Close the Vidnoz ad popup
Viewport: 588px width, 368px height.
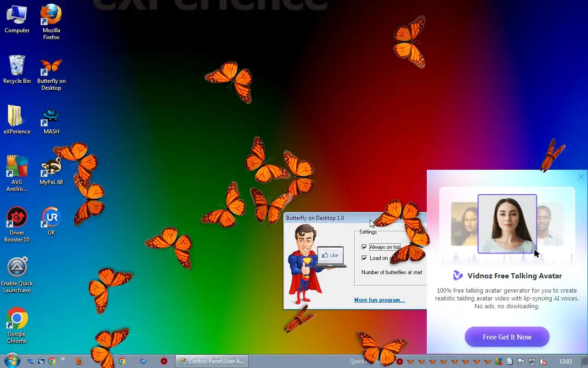[x=581, y=177]
